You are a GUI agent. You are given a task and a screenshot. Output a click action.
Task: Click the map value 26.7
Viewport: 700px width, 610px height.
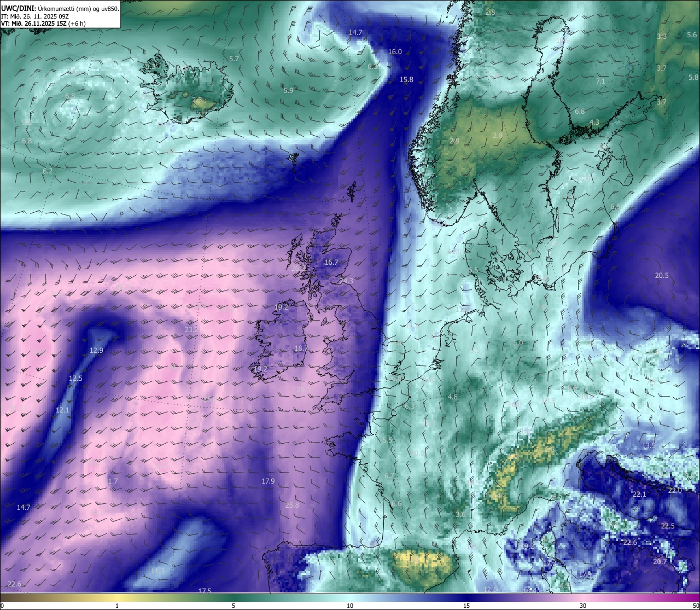660,561
